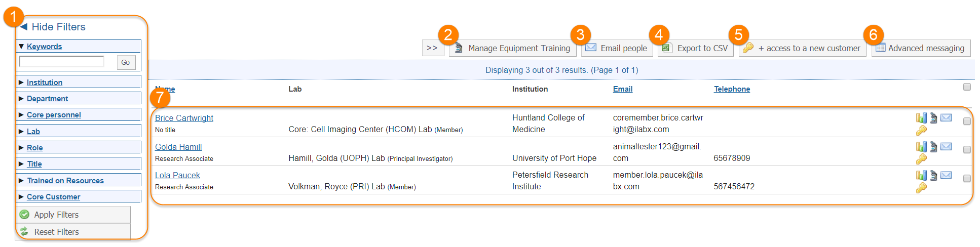The image size is (980, 247).
Task: Select Lola Paucek's row checkbox
Action: coord(967,179)
